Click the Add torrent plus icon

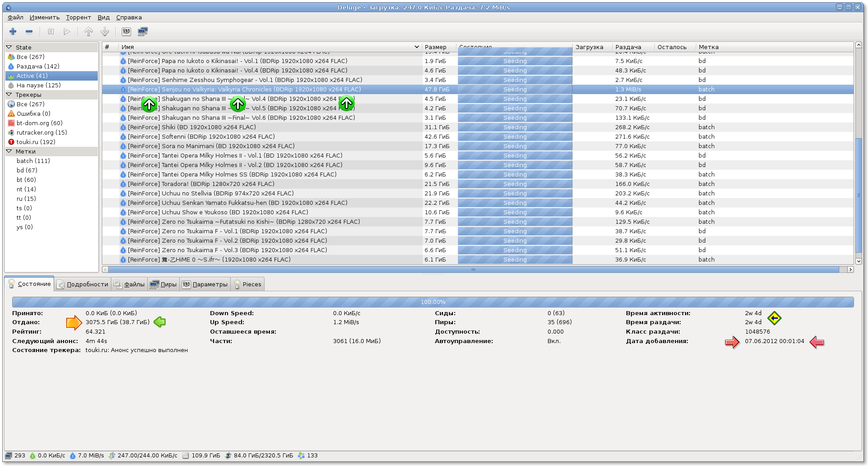[x=13, y=32]
